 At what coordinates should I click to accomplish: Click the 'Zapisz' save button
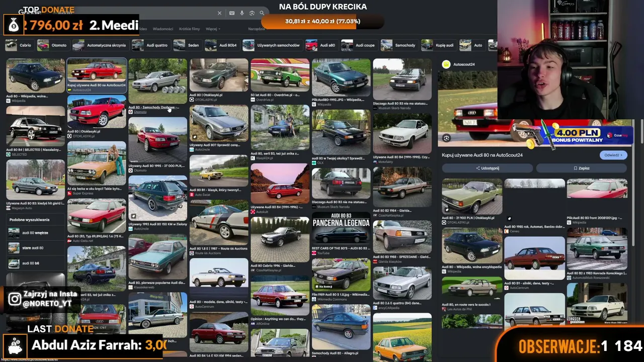[581, 168]
